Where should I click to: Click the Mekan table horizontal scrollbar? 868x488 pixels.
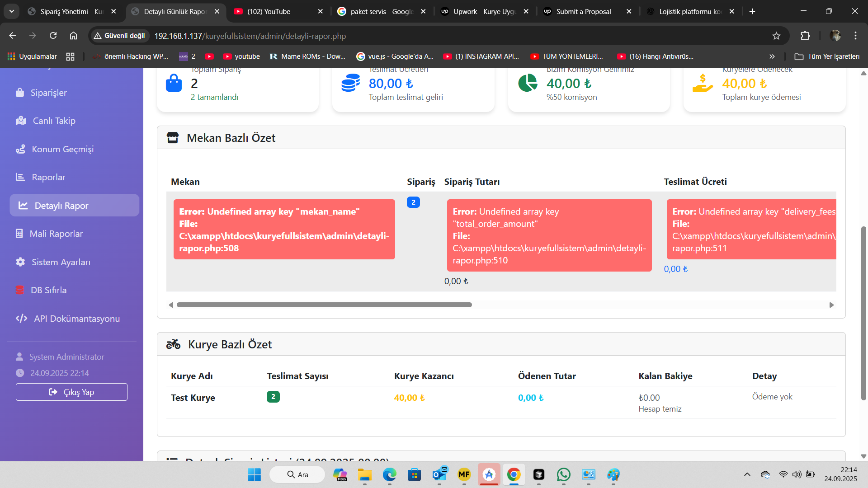(x=324, y=305)
